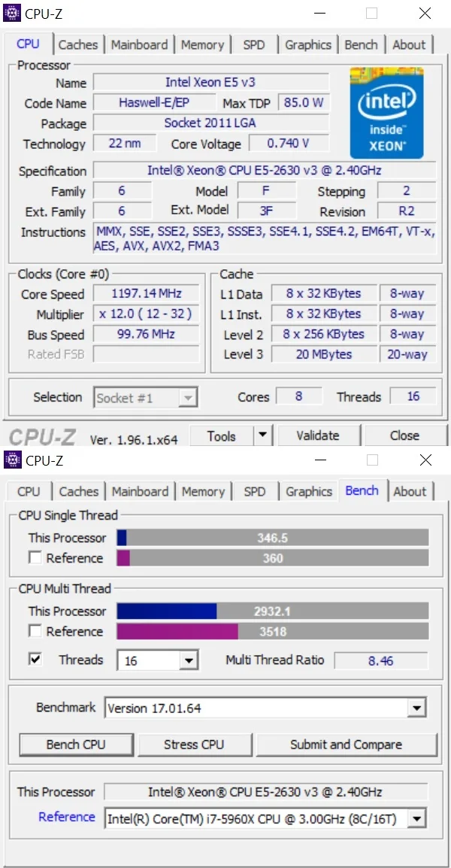This screenshot has height=868, width=451.
Task: Click Technology value 22 nm
Action: coord(125,144)
